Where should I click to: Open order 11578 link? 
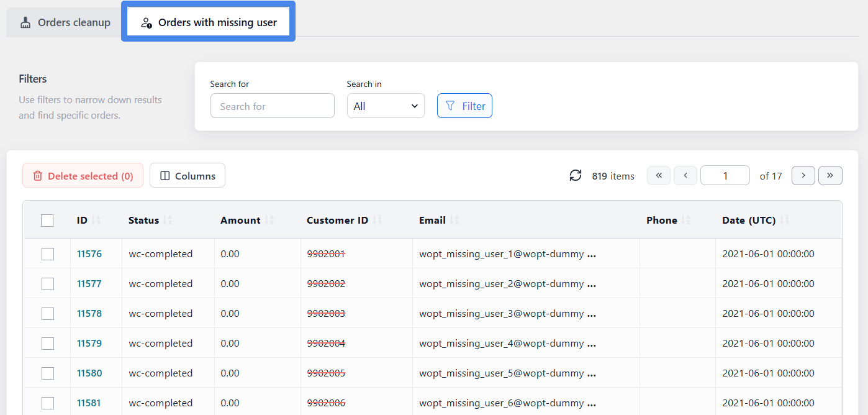coord(89,314)
